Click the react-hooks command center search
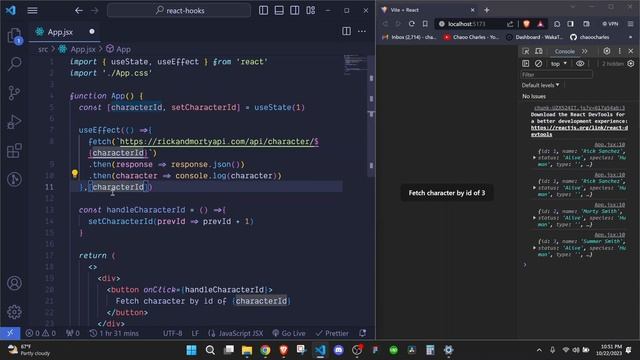 point(179,10)
